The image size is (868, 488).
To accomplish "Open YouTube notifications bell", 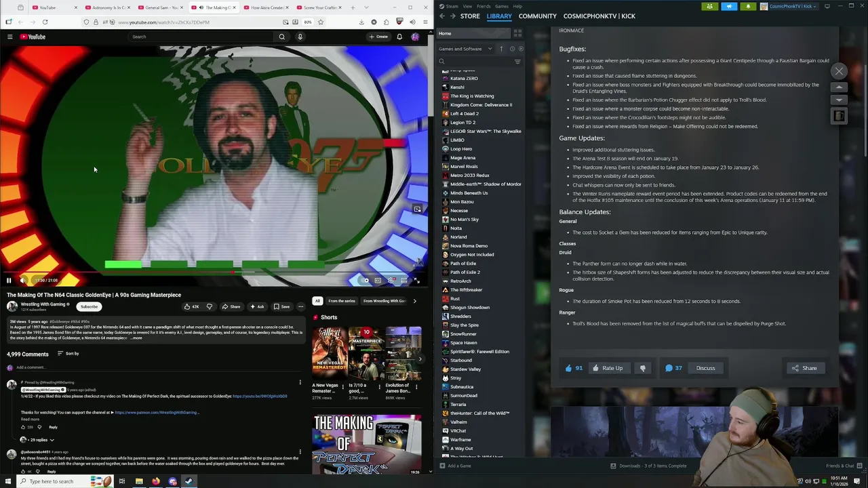I will (x=399, y=37).
